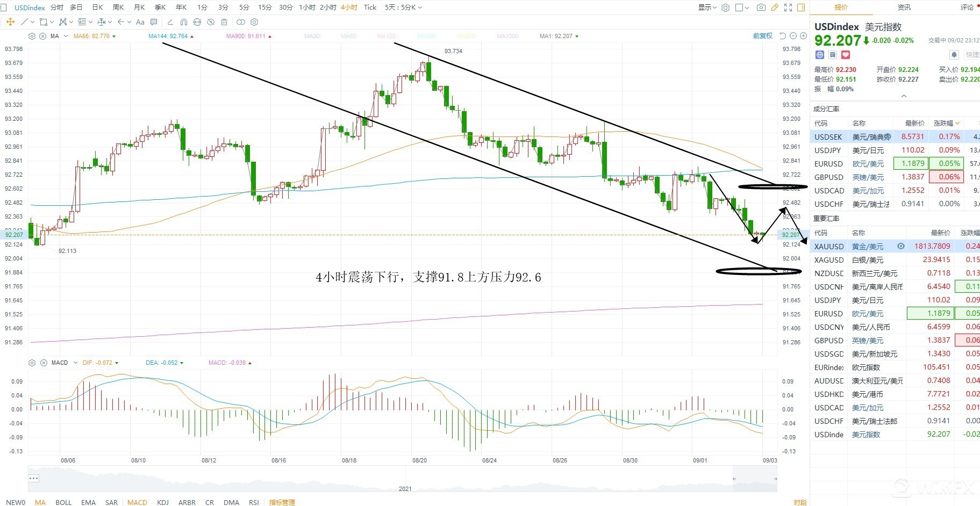This screenshot has width=980, height=506.
Task: Select XAUUSD row in watchlist
Action: pyautogui.click(x=829, y=247)
